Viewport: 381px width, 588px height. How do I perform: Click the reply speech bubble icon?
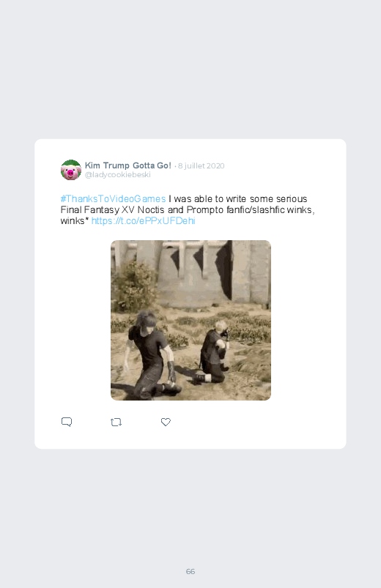tap(67, 422)
